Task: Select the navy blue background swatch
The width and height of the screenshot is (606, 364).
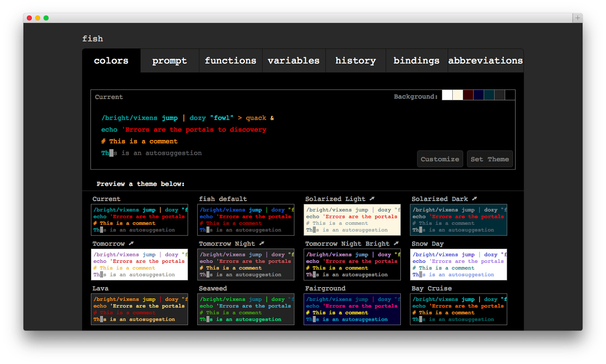Action: click(x=478, y=95)
